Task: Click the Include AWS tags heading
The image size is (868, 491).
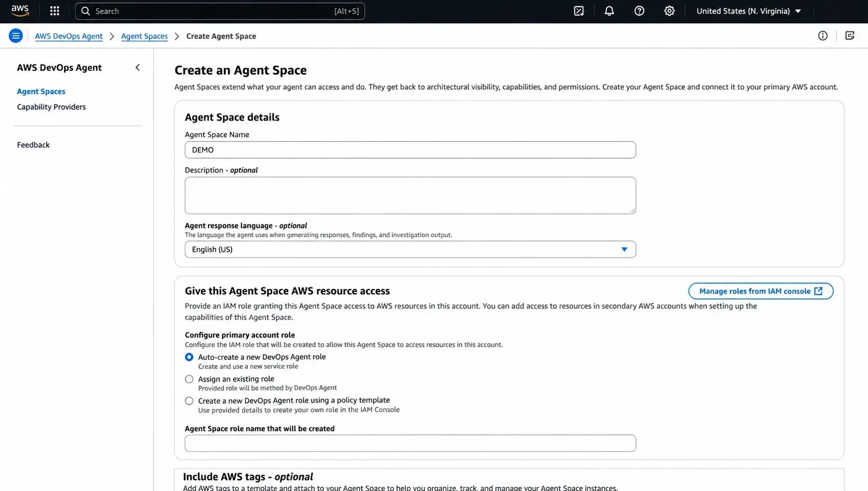Action: click(x=248, y=476)
